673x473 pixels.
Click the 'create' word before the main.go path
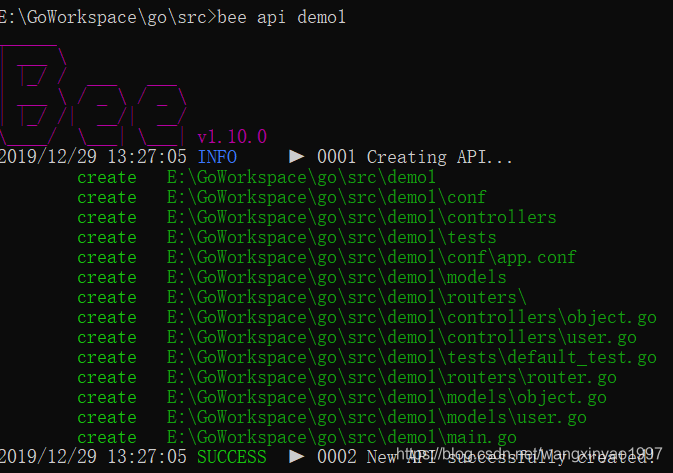pos(107,438)
